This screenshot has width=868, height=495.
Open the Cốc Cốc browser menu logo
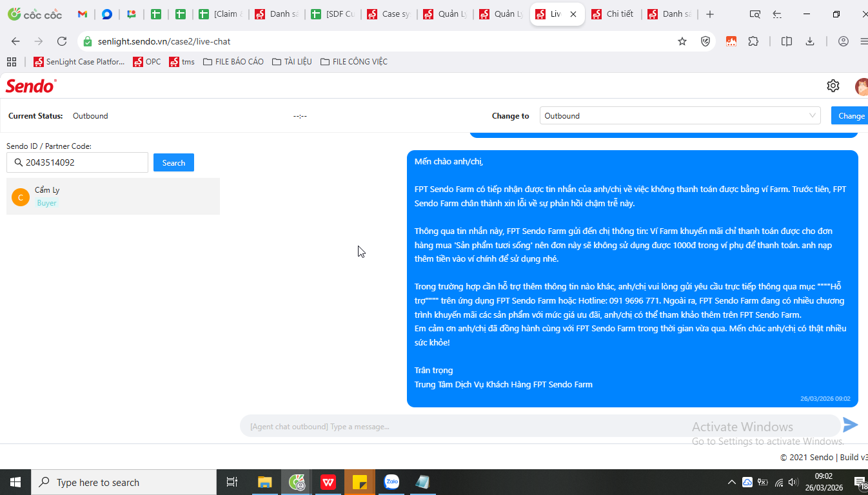coord(35,14)
